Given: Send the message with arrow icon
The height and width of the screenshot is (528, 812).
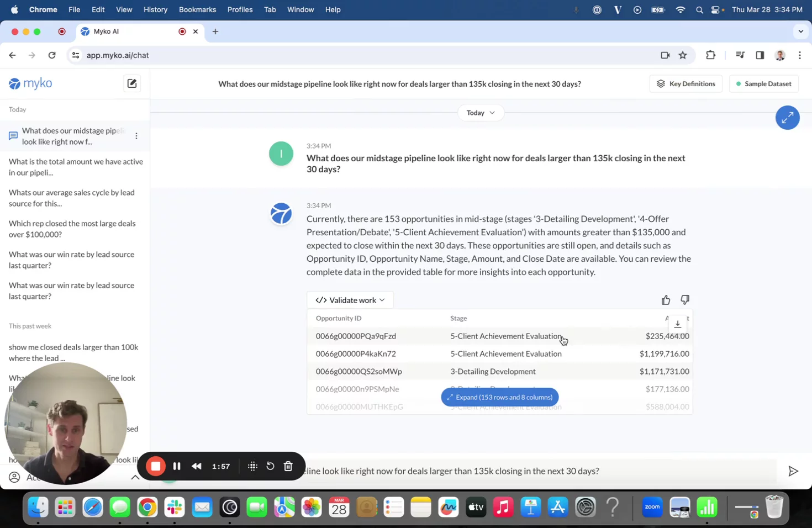Looking at the screenshot, I should (793, 471).
